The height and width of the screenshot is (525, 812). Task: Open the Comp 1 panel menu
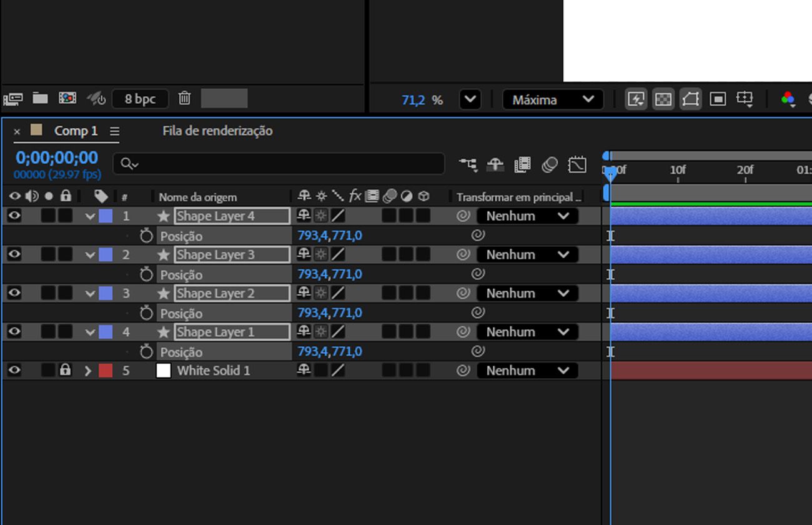click(x=114, y=131)
